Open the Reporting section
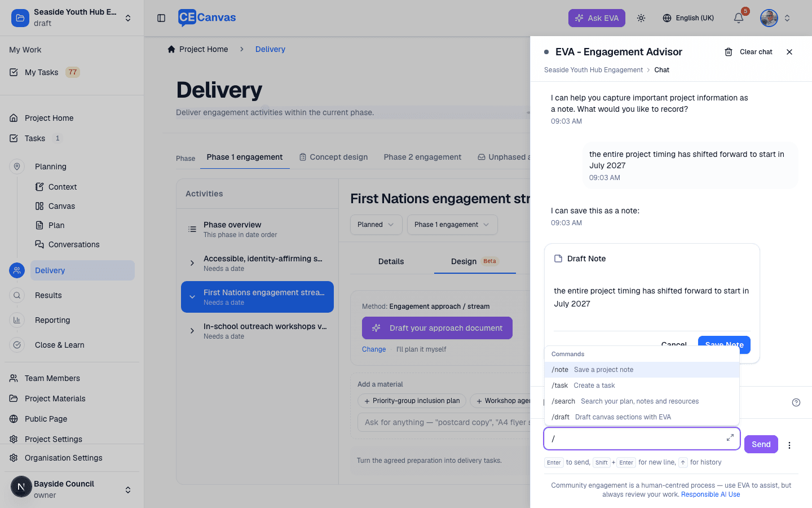812x508 pixels. click(x=52, y=320)
